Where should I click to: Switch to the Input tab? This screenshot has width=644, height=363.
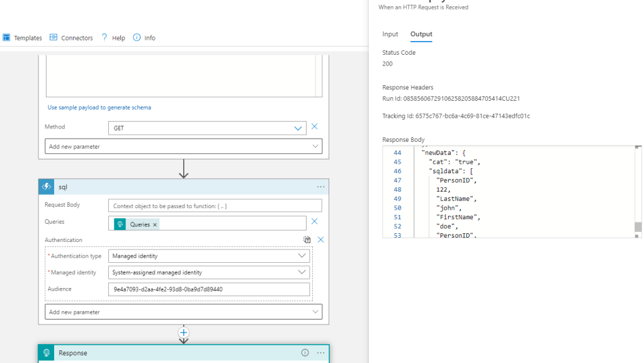[x=390, y=34]
